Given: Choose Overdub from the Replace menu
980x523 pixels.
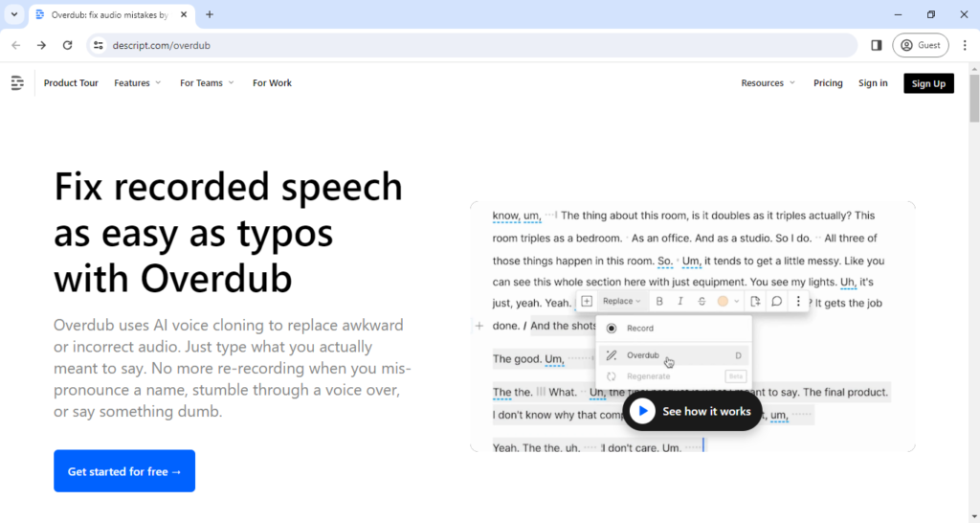Looking at the screenshot, I should 643,355.
